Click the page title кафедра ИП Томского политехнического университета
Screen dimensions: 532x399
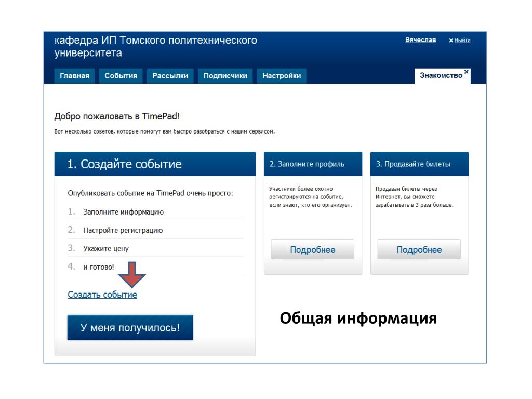pyautogui.click(x=156, y=46)
